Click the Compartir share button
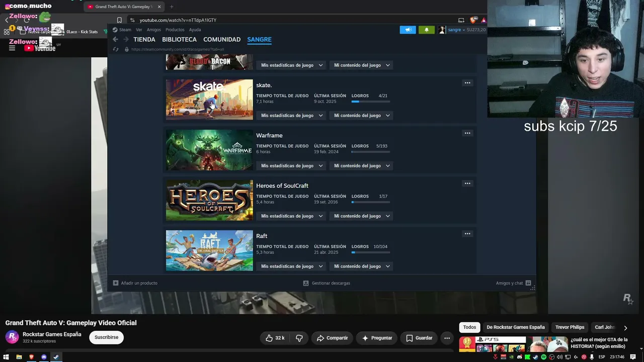 tap(333, 338)
